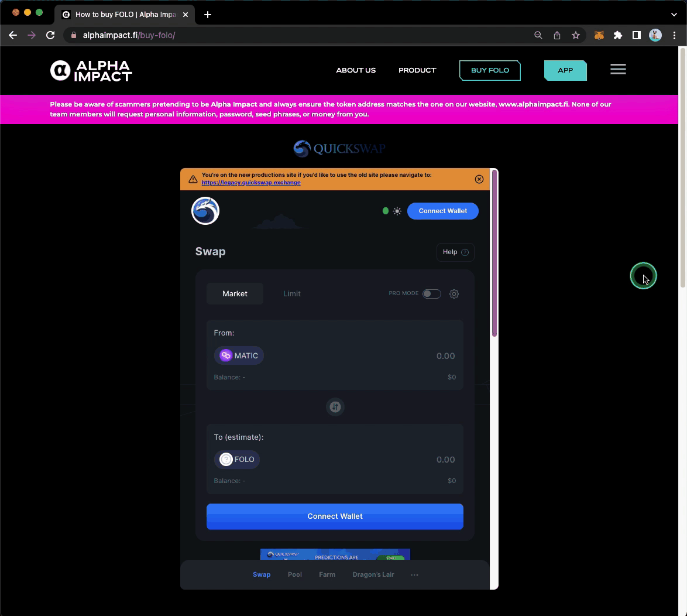The image size is (687, 616).
Task: Click top Connect Wallet button
Action: [442, 211]
